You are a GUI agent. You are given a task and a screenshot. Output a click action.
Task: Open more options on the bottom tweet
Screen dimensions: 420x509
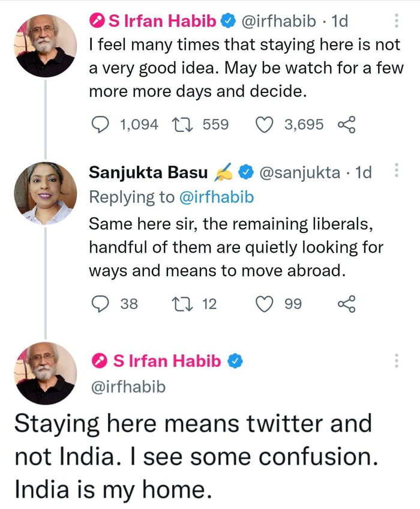pyautogui.click(x=396, y=361)
